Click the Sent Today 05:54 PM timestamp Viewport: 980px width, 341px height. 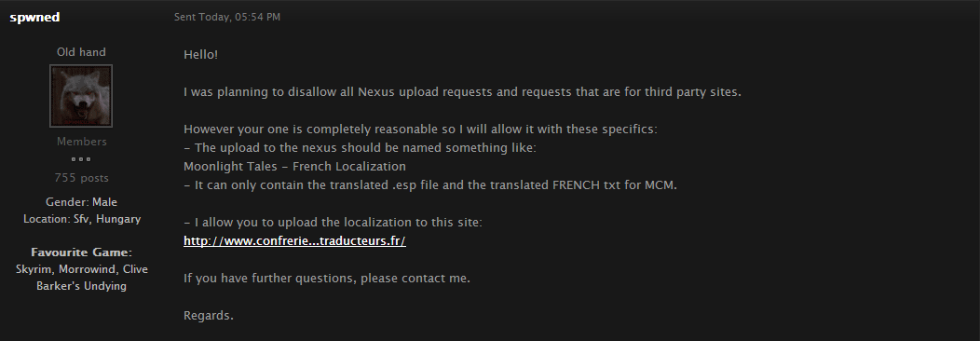227,17
